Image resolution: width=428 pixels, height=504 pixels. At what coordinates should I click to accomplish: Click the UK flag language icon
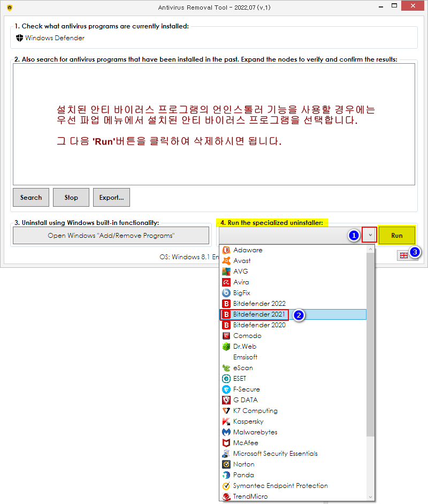click(x=403, y=255)
